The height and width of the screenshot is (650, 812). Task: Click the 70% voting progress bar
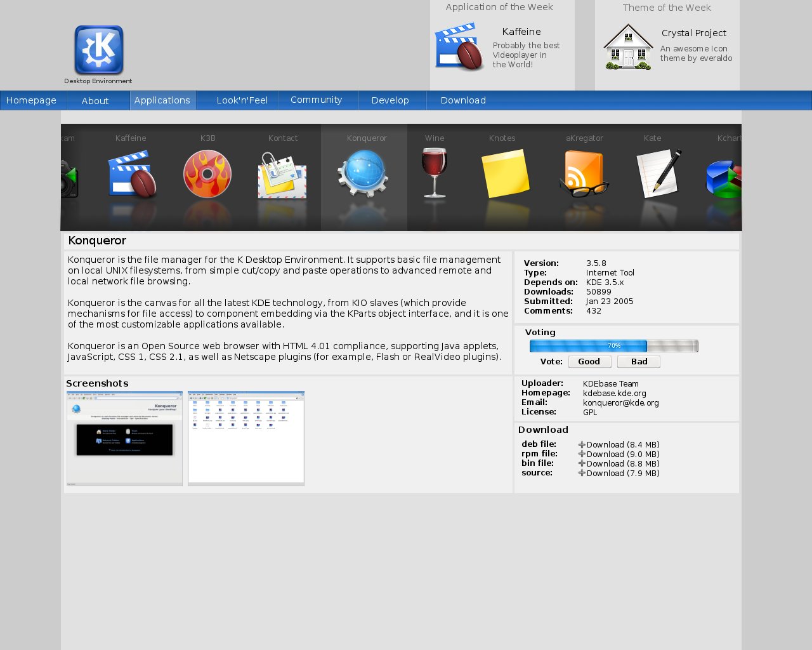(x=614, y=346)
